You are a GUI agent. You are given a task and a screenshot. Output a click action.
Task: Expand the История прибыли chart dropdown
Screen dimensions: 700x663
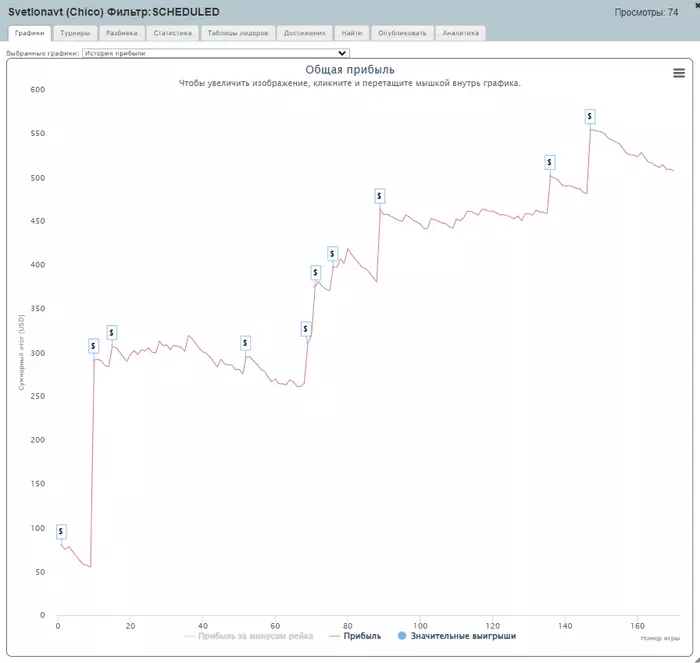click(x=216, y=53)
